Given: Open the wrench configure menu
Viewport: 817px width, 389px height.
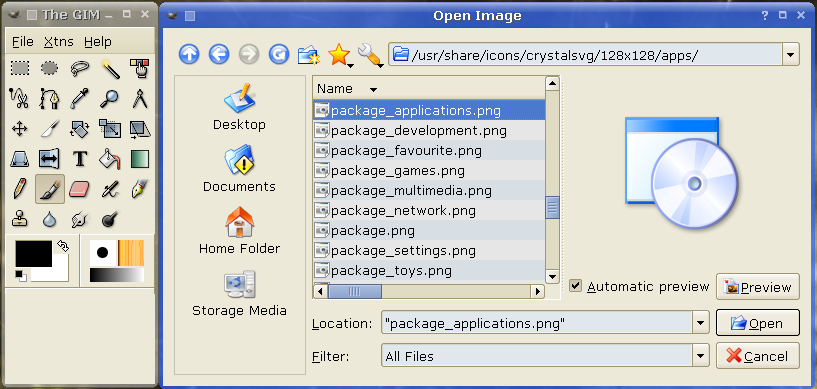Looking at the screenshot, I should tap(370, 55).
